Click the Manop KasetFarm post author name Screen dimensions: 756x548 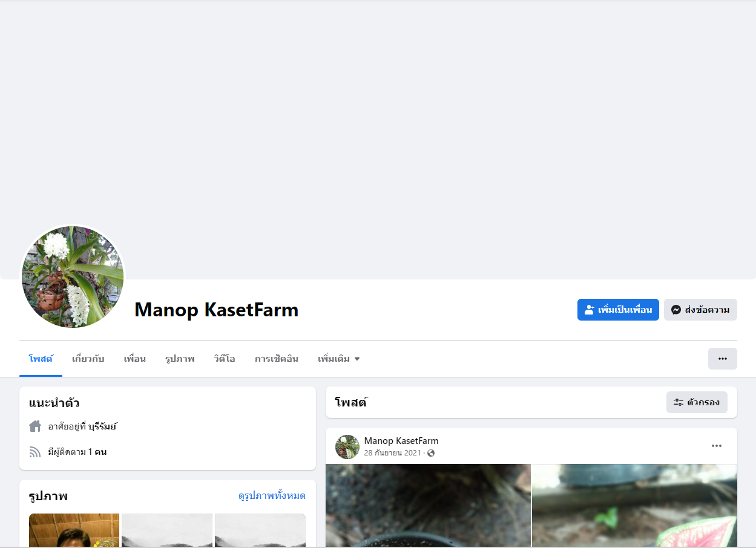[401, 441]
